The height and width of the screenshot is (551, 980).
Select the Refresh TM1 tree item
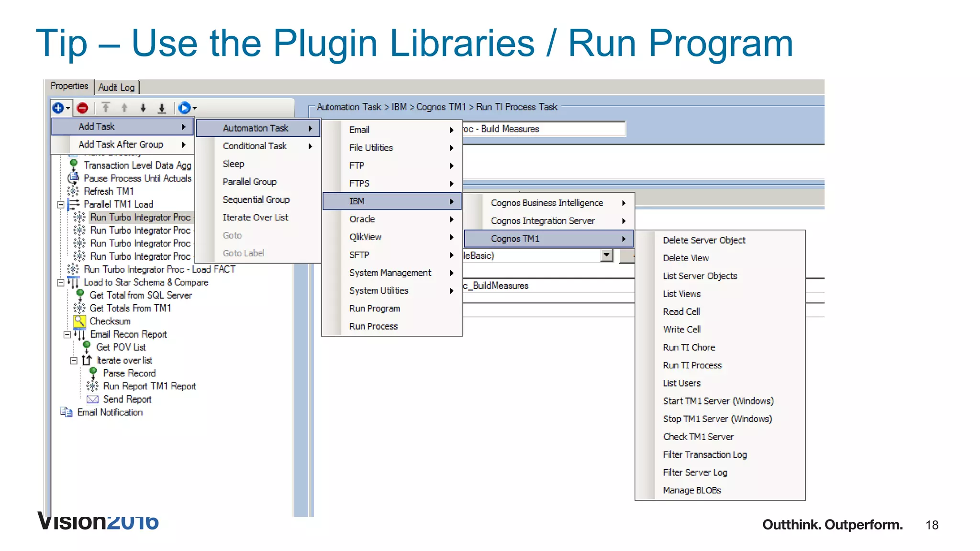[x=109, y=191]
